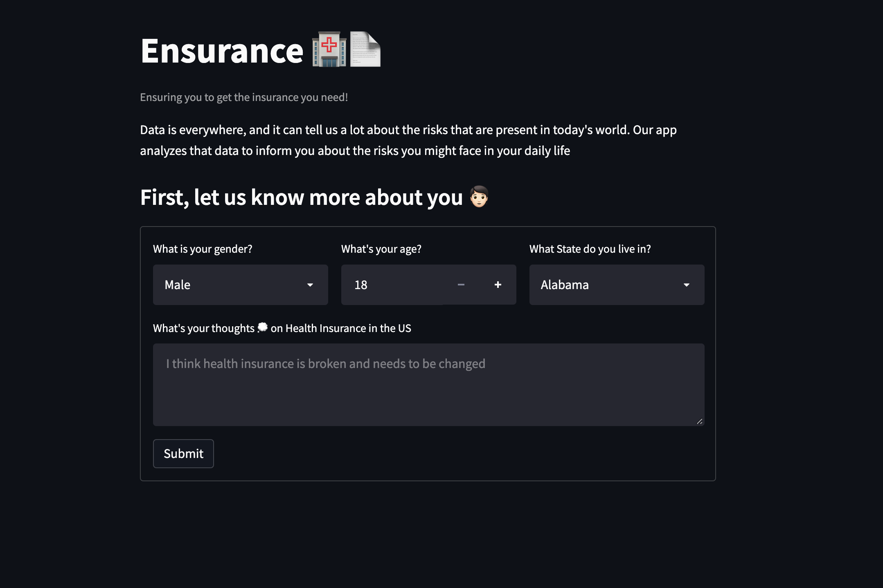883x588 pixels.
Task: Click 'First, let us know more about you' heading
Action: pos(301,197)
